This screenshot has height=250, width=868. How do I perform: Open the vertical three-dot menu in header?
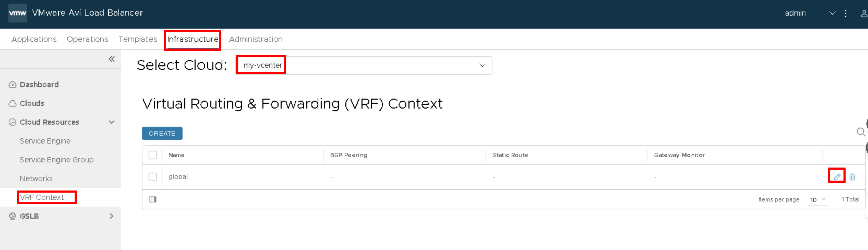tap(845, 13)
